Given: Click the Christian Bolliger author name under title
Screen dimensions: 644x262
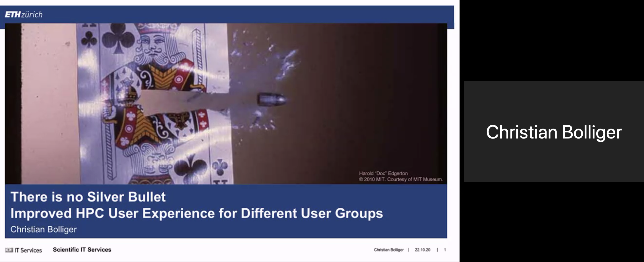Looking at the screenshot, I should click(x=43, y=229).
